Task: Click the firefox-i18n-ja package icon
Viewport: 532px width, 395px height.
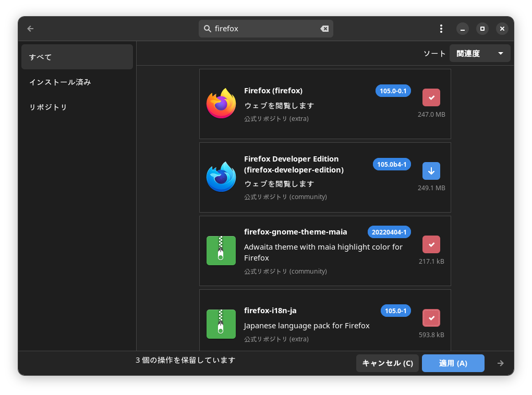Action: click(x=221, y=324)
